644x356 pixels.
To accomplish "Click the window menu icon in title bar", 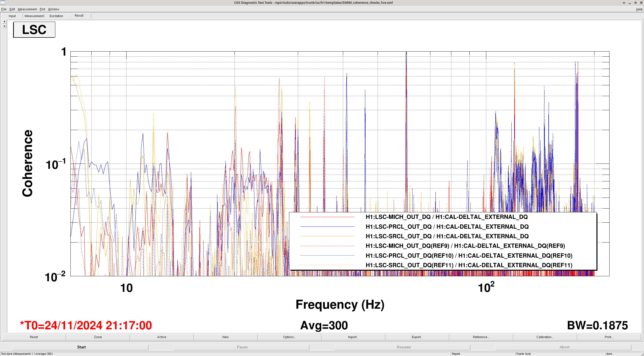I will [x=3, y=3].
